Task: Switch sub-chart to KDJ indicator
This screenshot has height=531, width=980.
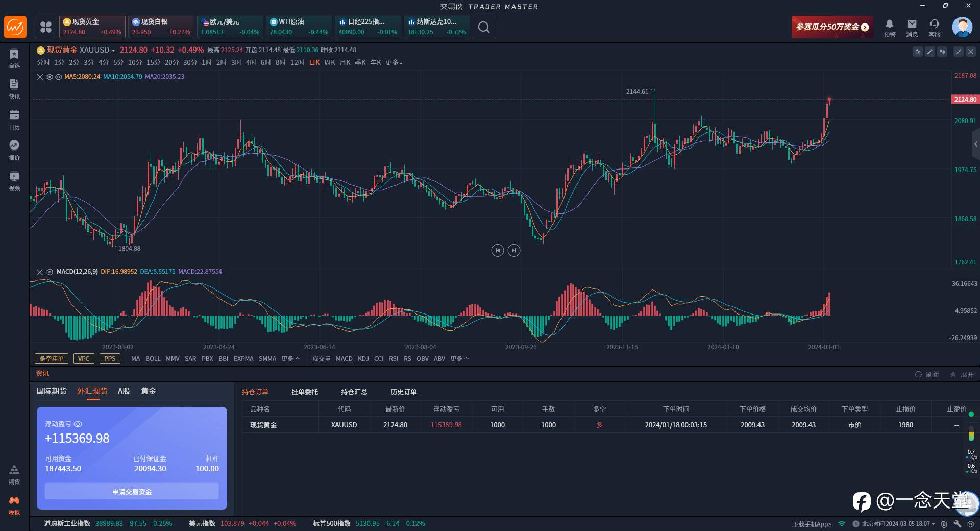Action: click(363, 359)
